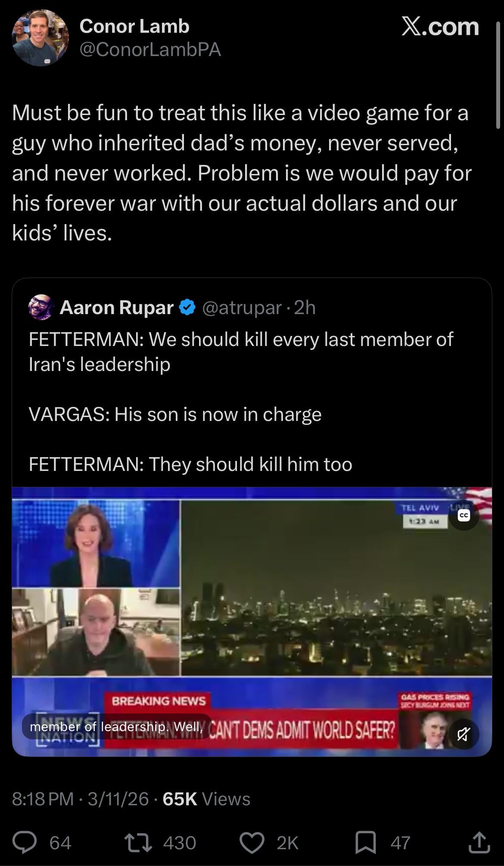Image resolution: width=504 pixels, height=866 pixels.
Task: Unmute the video sound
Action: 464,734
